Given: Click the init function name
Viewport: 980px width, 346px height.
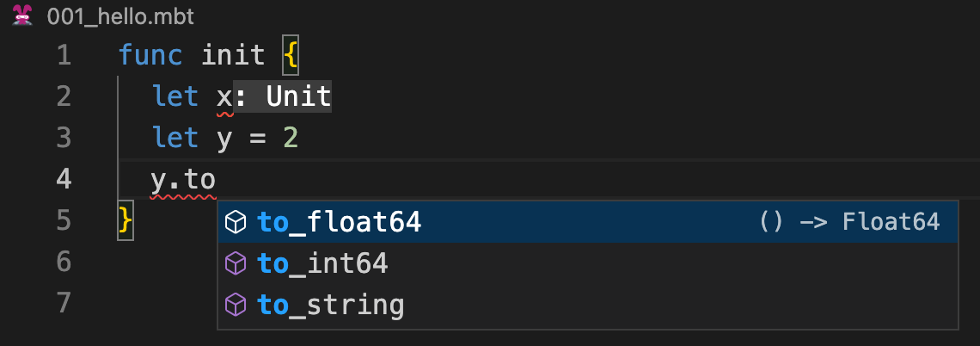Looking at the screenshot, I should pyautogui.click(x=233, y=57).
